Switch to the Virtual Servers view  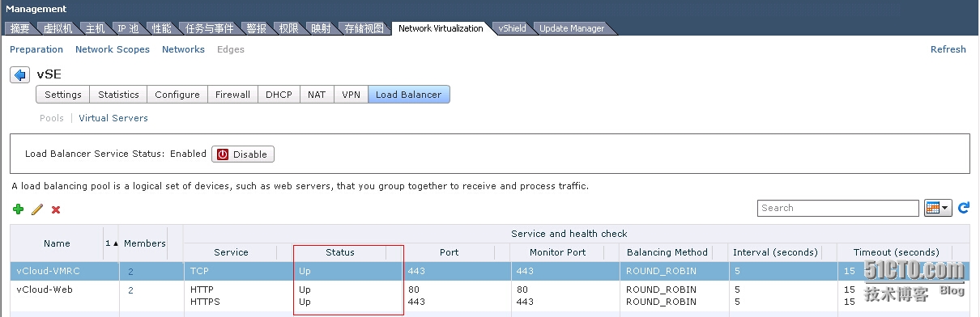tap(113, 118)
